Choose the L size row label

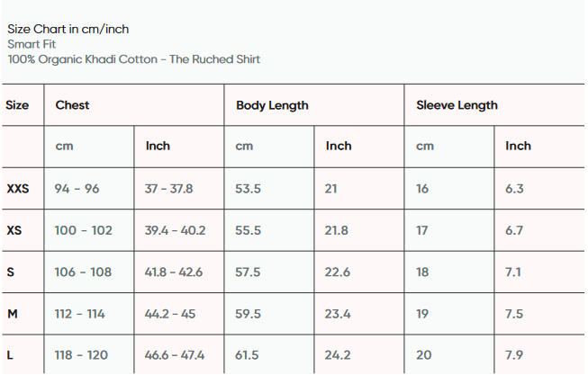[x=10, y=355]
